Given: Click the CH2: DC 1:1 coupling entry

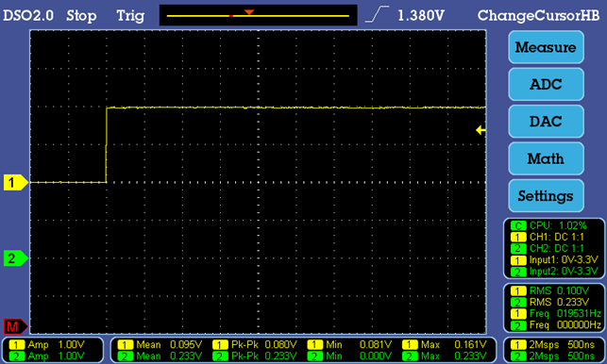Looking at the screenshot, I should (548, 248).
